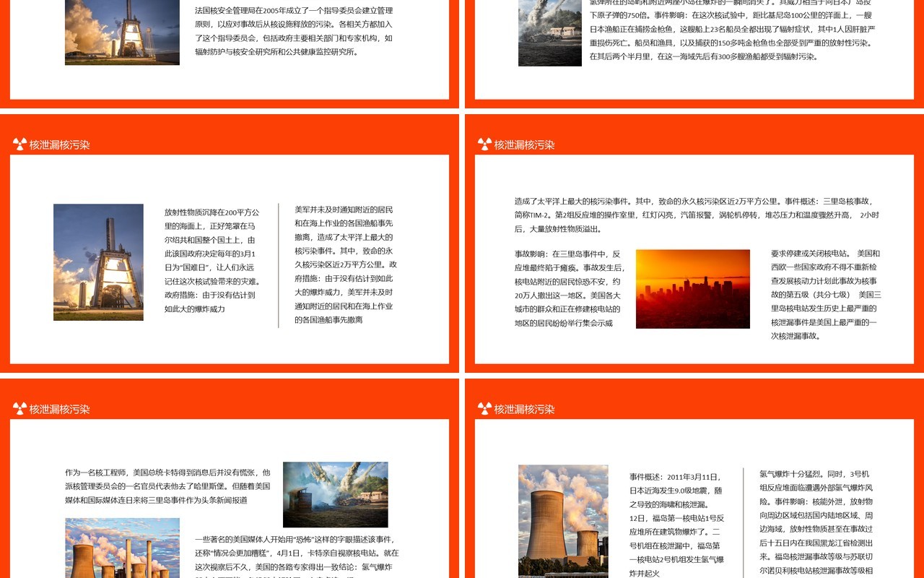This screenshot has width=924, height=578.
Task: Click paragraph starting 作为一名核工程师
Action: click(168, 486)
